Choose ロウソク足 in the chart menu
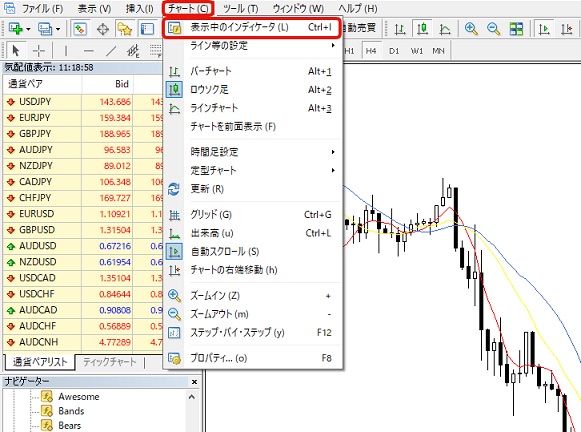 click(252, 90)
